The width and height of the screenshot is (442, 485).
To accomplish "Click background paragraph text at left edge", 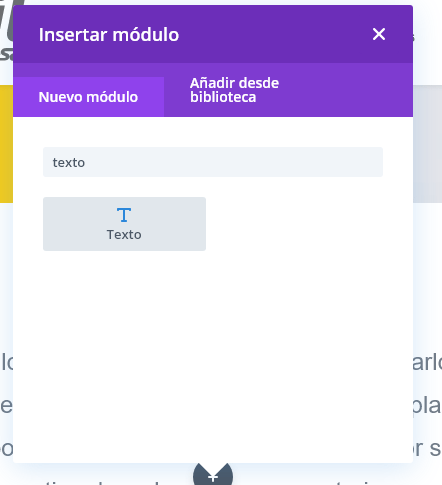I will pos(6,405).
